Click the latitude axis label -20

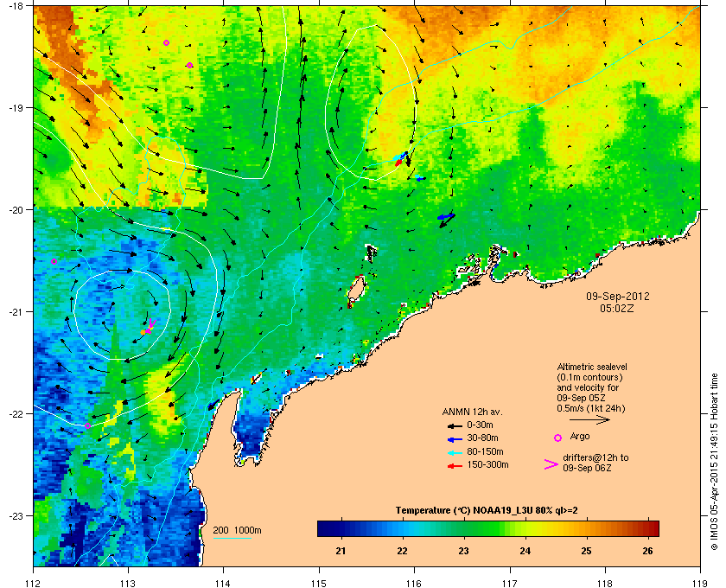(x=16, y=210)
